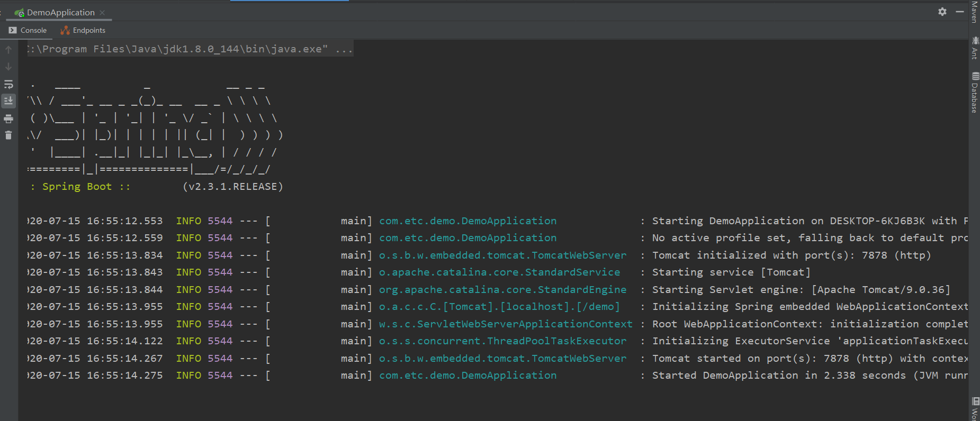Toggle soft-wrap in the console
Image resolution: width=980 pixels, height=421 pixels.
[8, 84]
